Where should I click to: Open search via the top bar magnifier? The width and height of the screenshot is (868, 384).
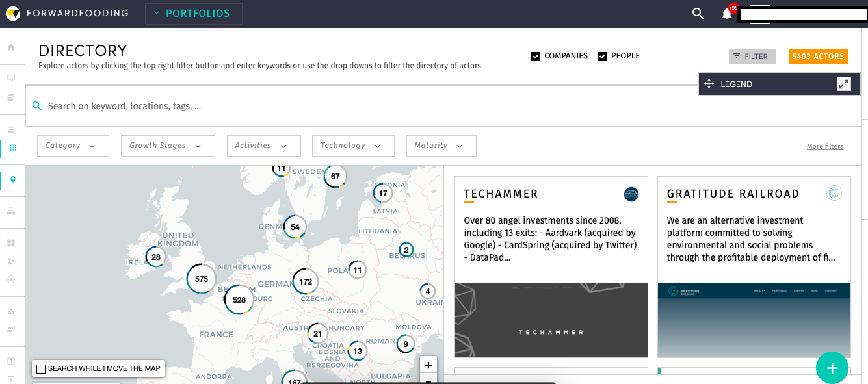698,14
